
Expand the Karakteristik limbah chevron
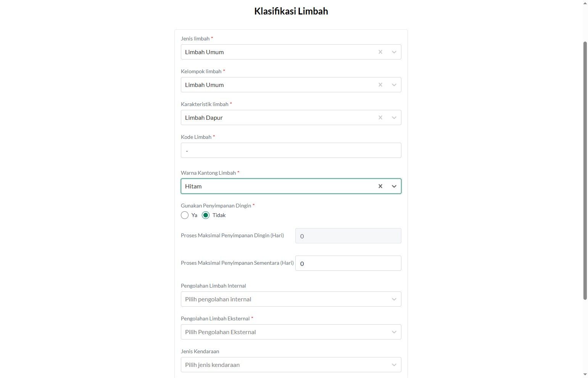coord(394,117)
